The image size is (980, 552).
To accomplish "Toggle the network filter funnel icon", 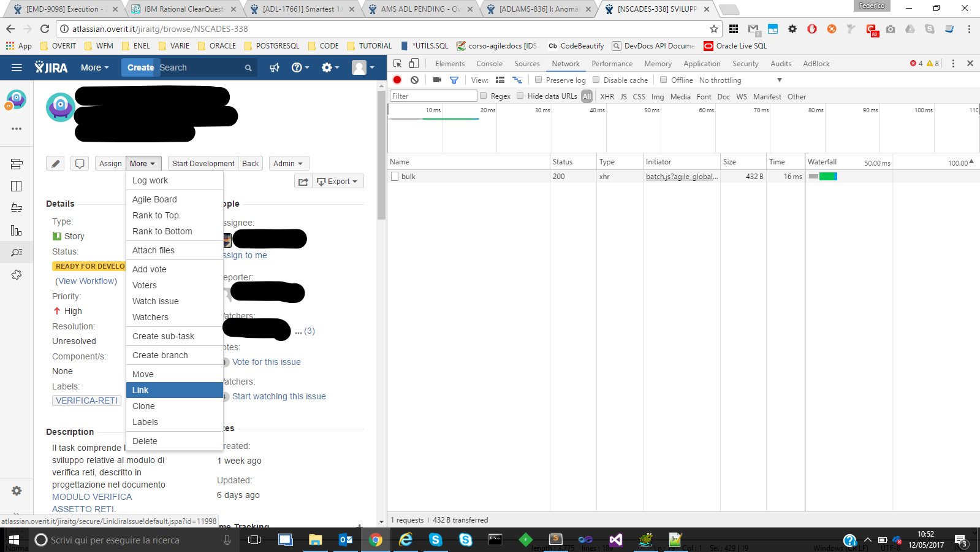I will click(454, 80).
